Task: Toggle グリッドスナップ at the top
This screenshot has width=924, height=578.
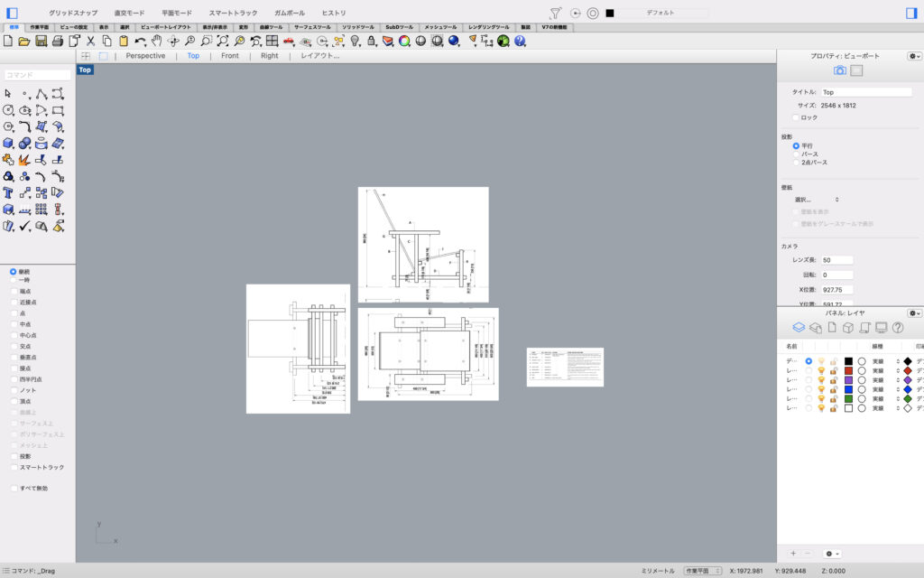Action: pyautogui.click(x=73, y=13)
